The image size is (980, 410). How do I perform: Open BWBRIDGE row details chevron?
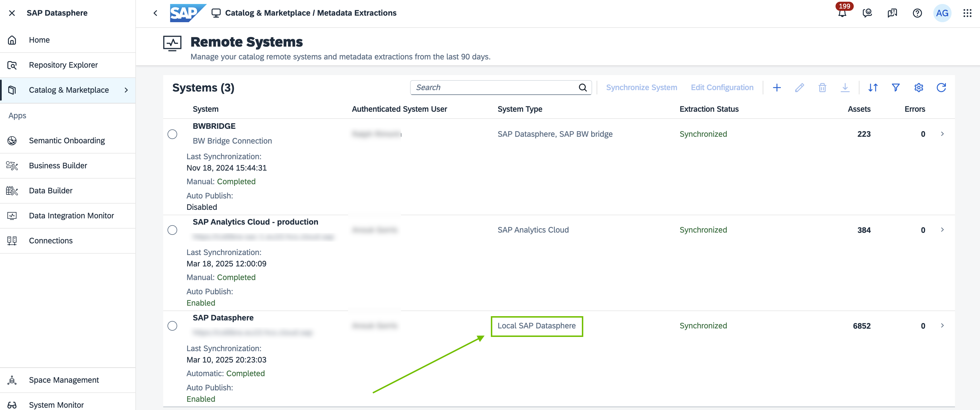(942, 134)
